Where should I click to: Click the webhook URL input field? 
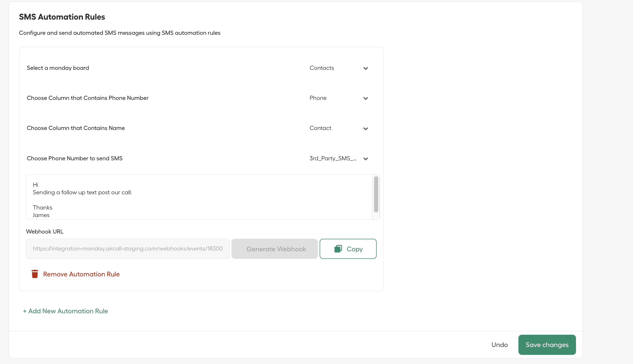click(x=128, y=249)
